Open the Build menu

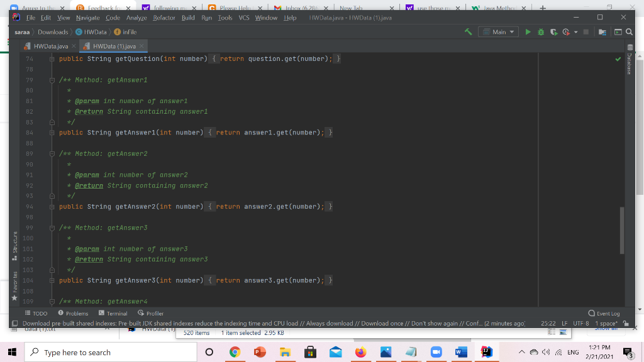tap(188, 18)
